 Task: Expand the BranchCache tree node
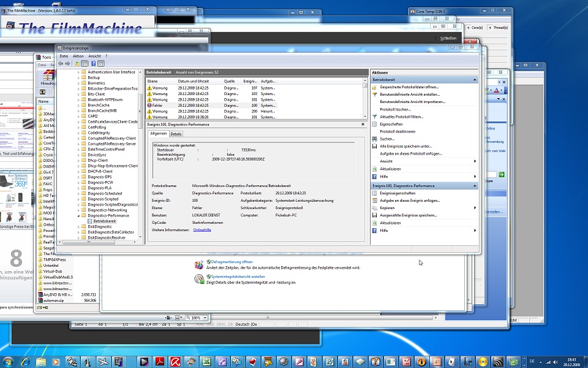[x=78, y=105]
